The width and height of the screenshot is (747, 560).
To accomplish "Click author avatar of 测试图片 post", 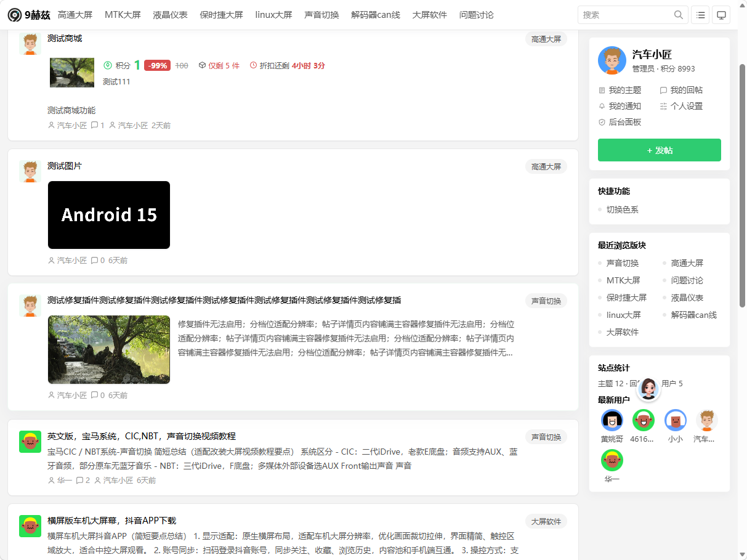I will 30,171.
